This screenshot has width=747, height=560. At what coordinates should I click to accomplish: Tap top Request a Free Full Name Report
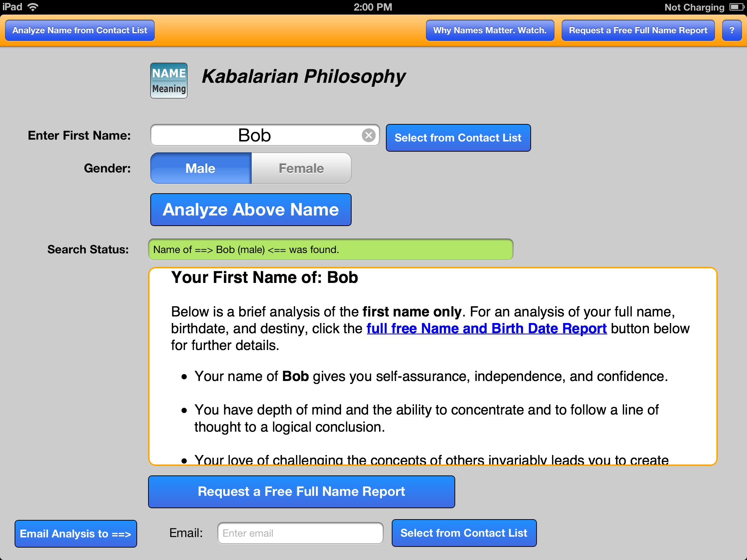pos(638,30)
